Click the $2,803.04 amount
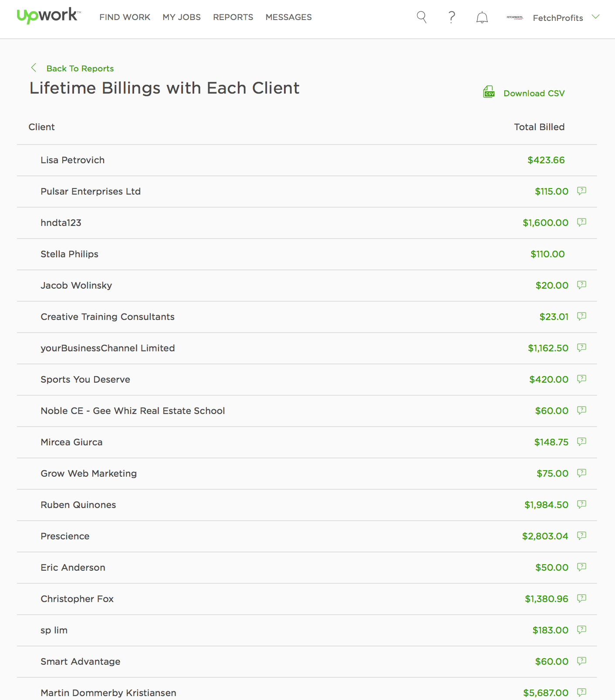The image size is (615, 700). (x=545, y=536)
